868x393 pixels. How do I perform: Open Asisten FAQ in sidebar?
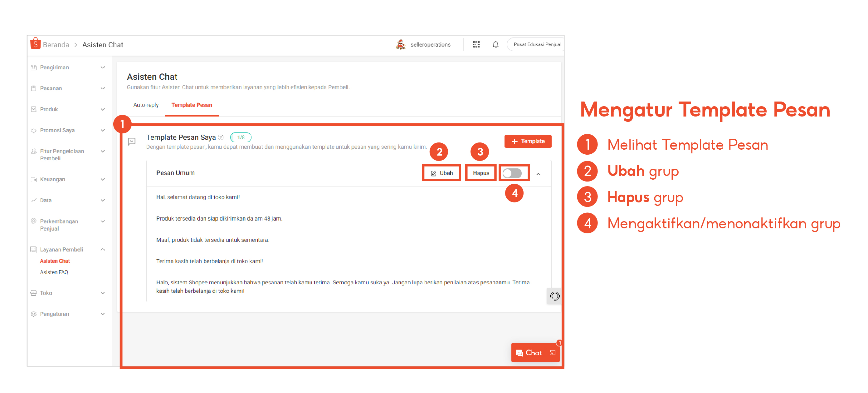54,272
